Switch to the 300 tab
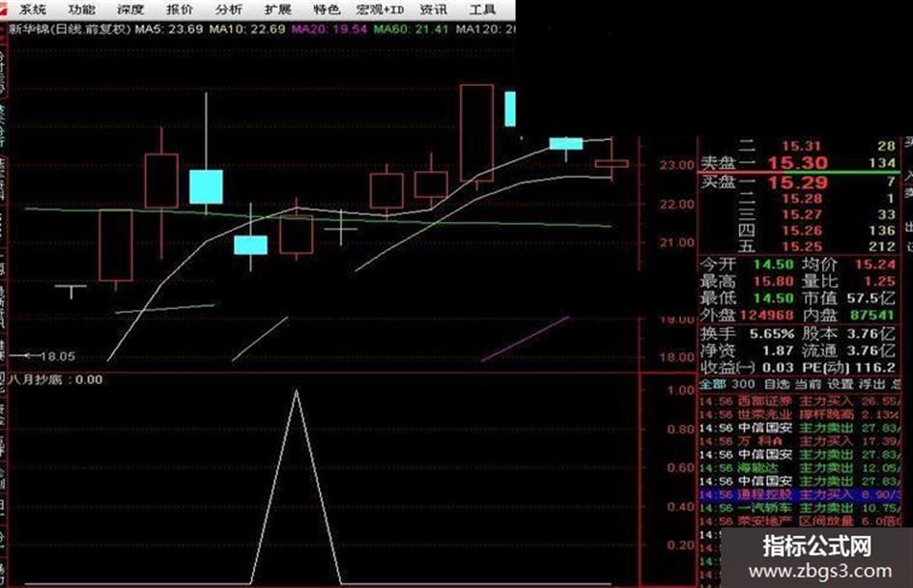The height and width of the screenshot is (588, 913). tap(743, 384)
